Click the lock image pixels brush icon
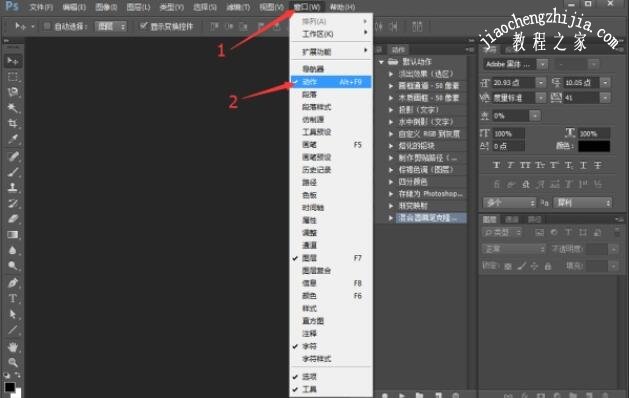The image size is (630, 398). pyautogui.click(x=522, y=266)
